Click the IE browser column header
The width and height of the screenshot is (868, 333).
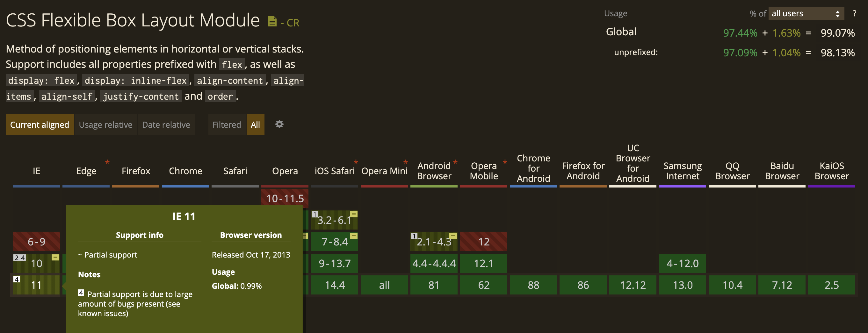pos(36,171)
